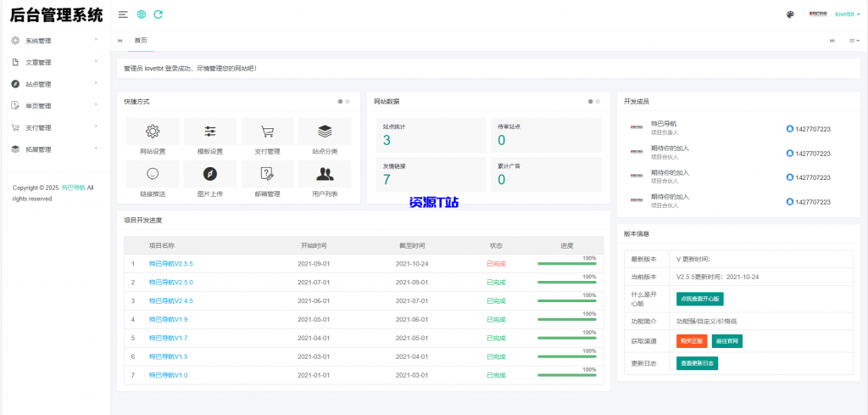Click the progress bar for 特巴导航V1.9
Screen dimensions: 868x415
click(x=567, y=320)
